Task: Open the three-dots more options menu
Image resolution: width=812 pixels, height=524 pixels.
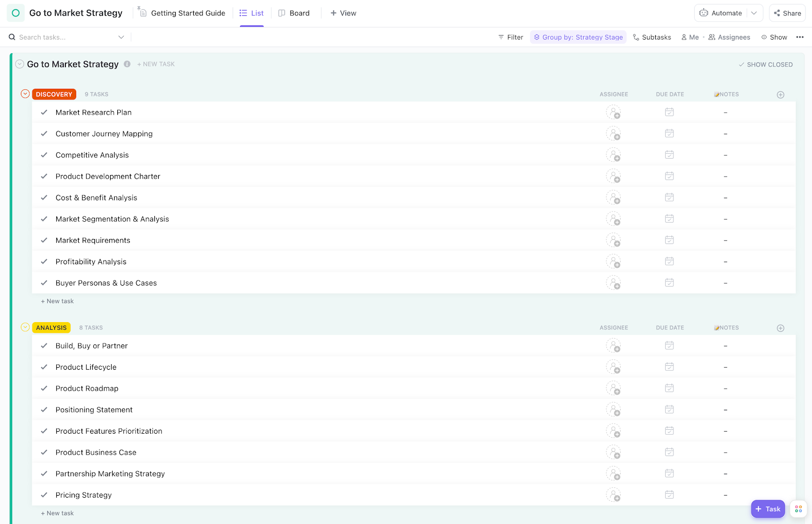Action: point(800,37)
